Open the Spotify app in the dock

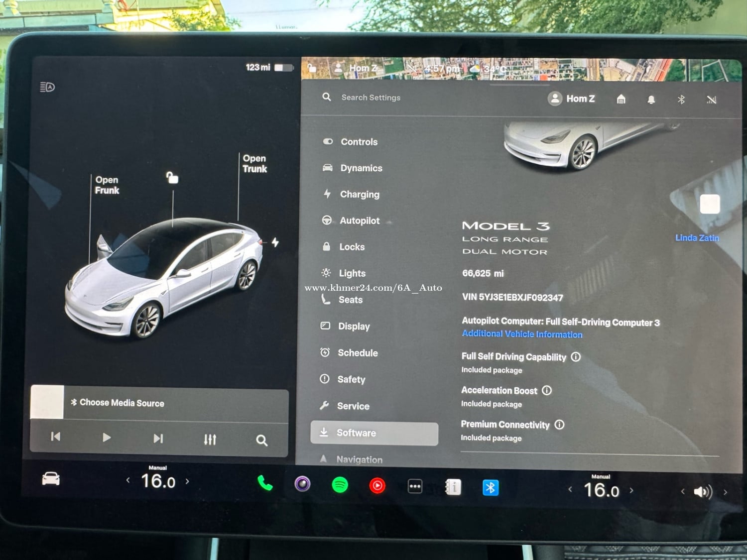(x=340, y=485)
